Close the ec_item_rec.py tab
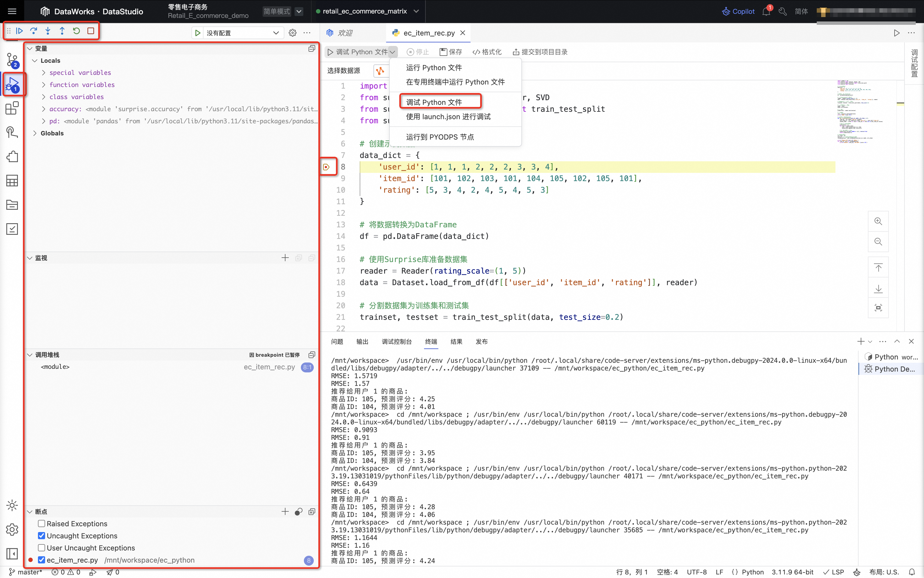Viewport: 924px width, 578px height. (463, 33)
